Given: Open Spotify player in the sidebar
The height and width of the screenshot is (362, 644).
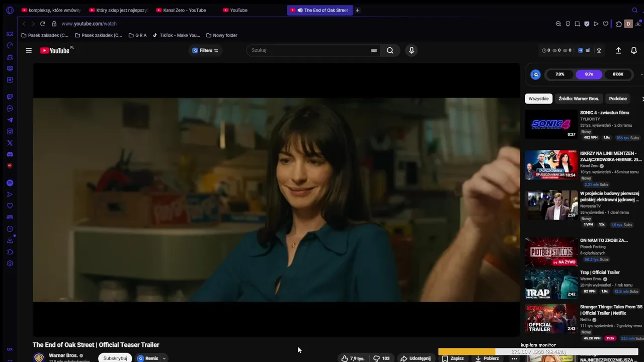Looking at the screenshot, I should 10,183.
